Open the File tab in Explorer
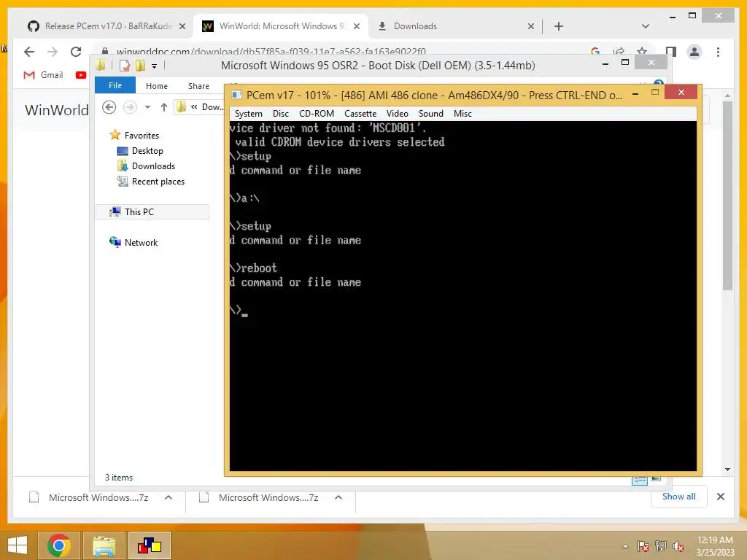747x560 pixels. tap(115, 85)
